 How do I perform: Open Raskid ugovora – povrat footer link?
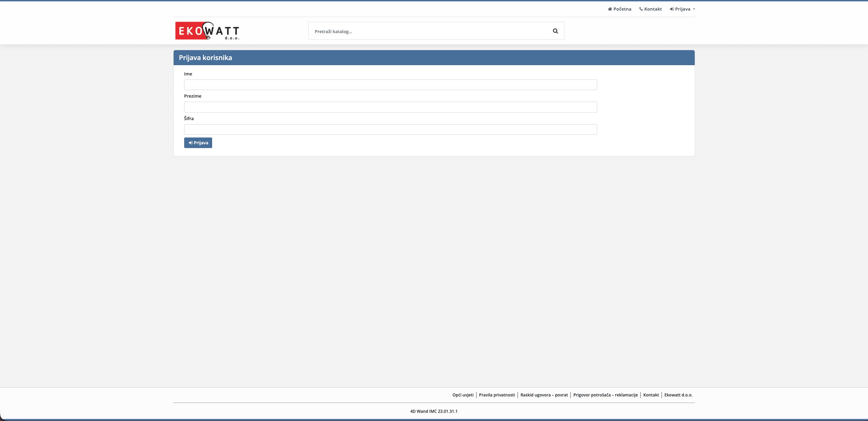(x=544, y=395)
